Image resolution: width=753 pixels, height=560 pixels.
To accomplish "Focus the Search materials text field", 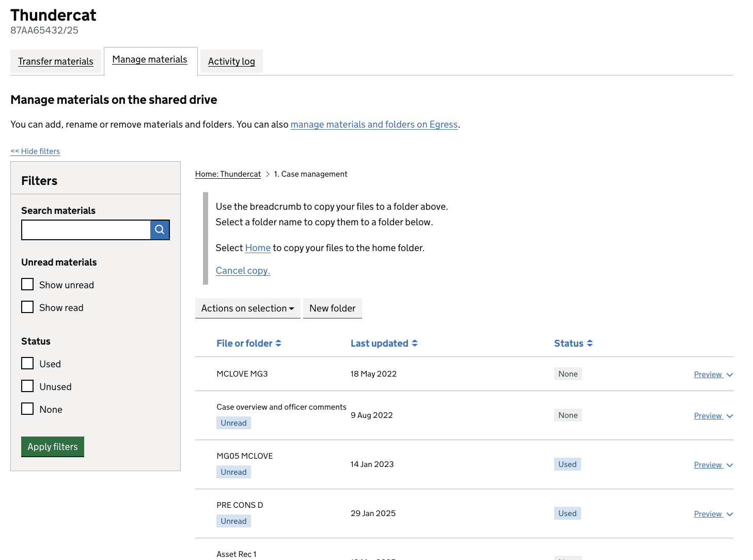I will [x=86, y=230].
